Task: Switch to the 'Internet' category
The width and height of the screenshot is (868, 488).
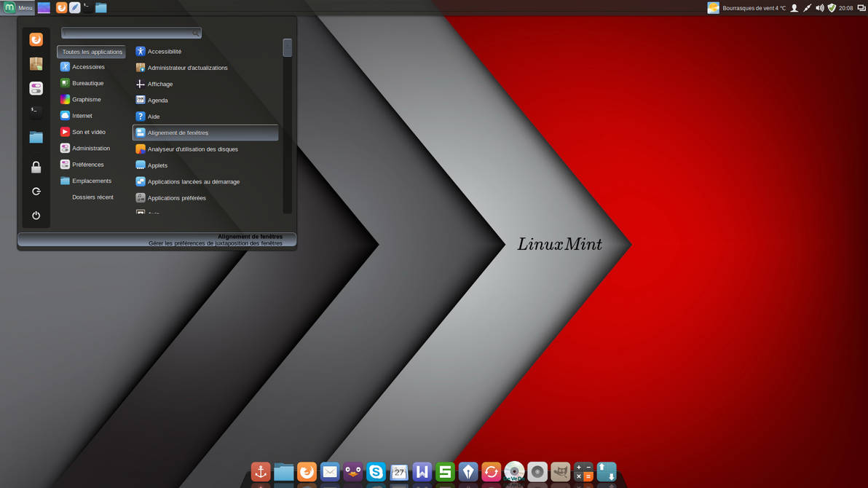Action: coord(81,115)
